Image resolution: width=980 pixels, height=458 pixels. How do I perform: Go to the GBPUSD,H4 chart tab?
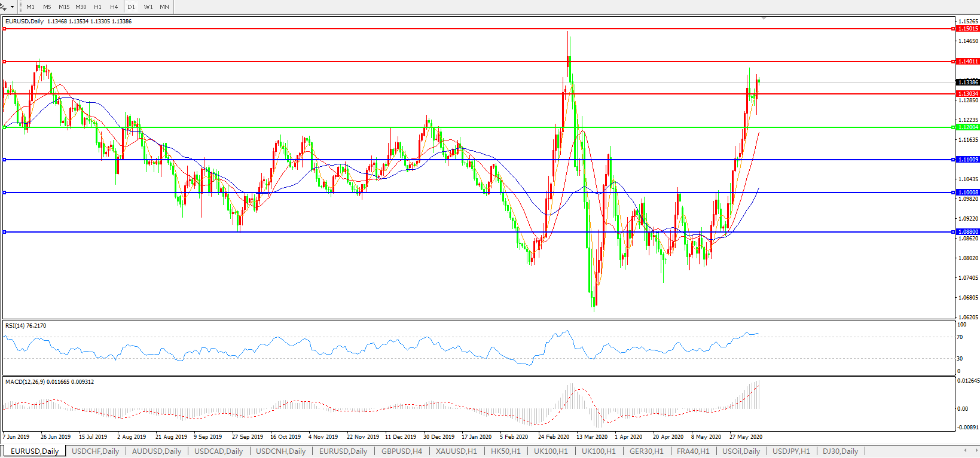(x=401, y=451)
